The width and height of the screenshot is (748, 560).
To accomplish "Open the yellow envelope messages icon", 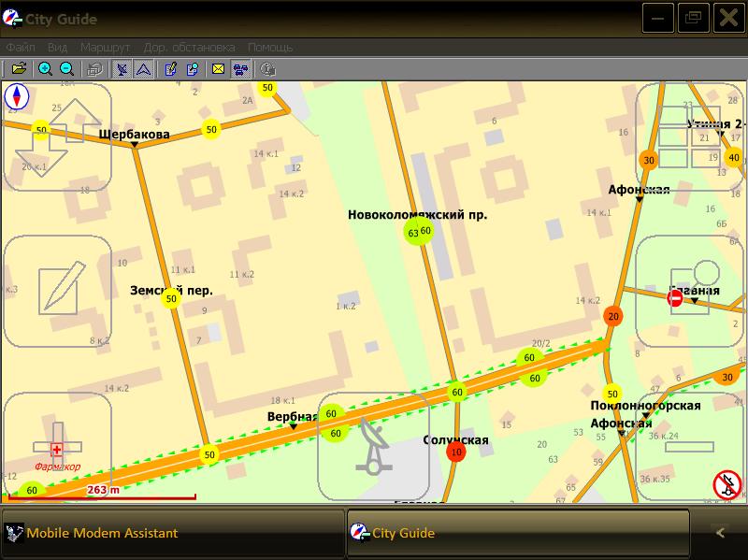I will coord(219,68).
